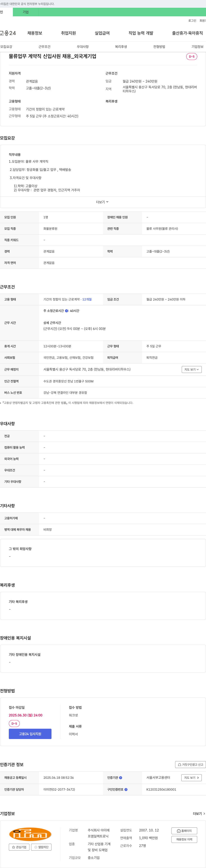The width and height of the screenshot is (206, 868).
Task: Click the 구인인증번호 help icon
Action: [126, 790]
